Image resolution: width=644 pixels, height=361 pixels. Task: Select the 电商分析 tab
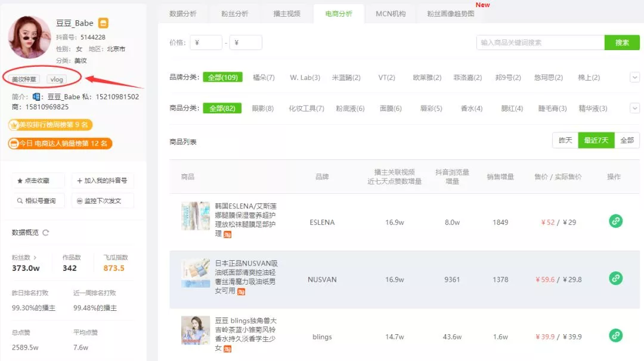tap(339, 14)
